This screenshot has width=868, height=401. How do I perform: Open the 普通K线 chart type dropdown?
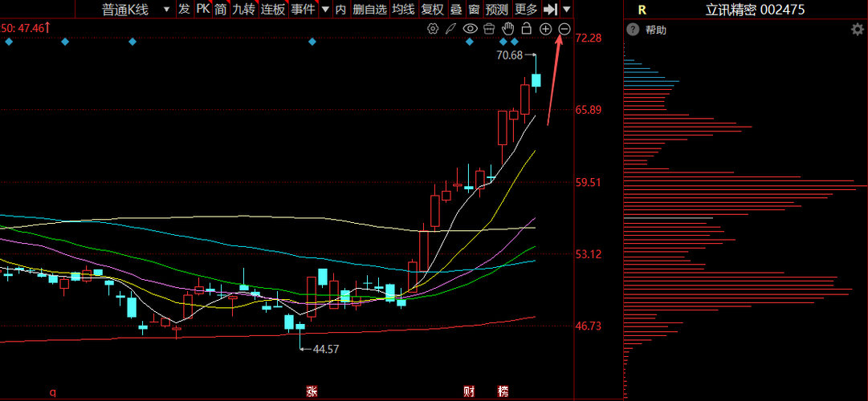click(x=137, y=10)
